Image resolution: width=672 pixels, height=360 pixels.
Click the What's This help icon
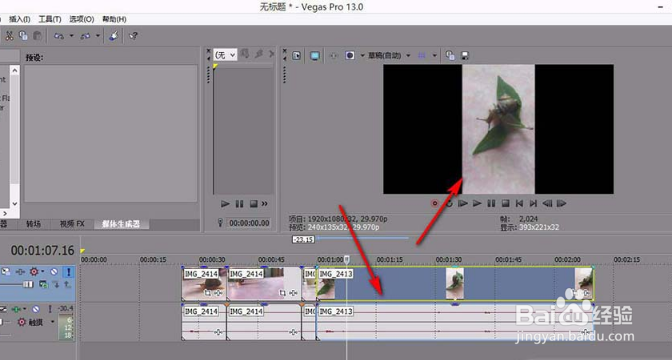133,36
